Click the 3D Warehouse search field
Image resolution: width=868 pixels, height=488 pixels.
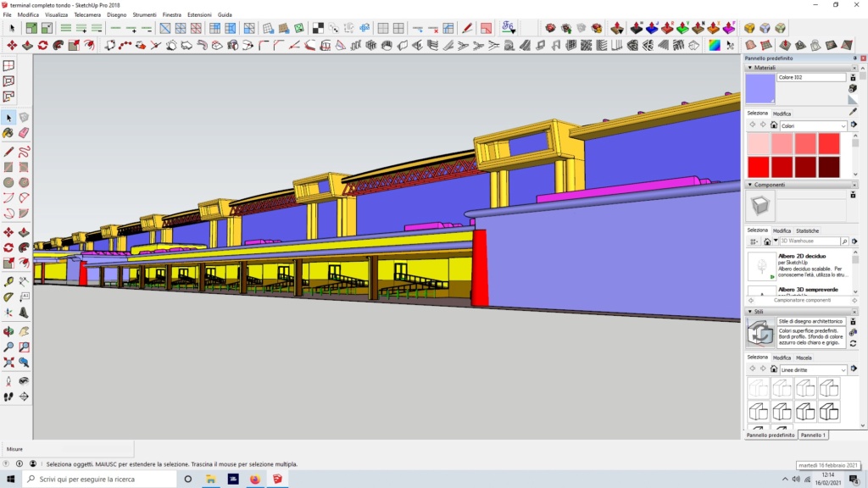click(x=810, y=241)
